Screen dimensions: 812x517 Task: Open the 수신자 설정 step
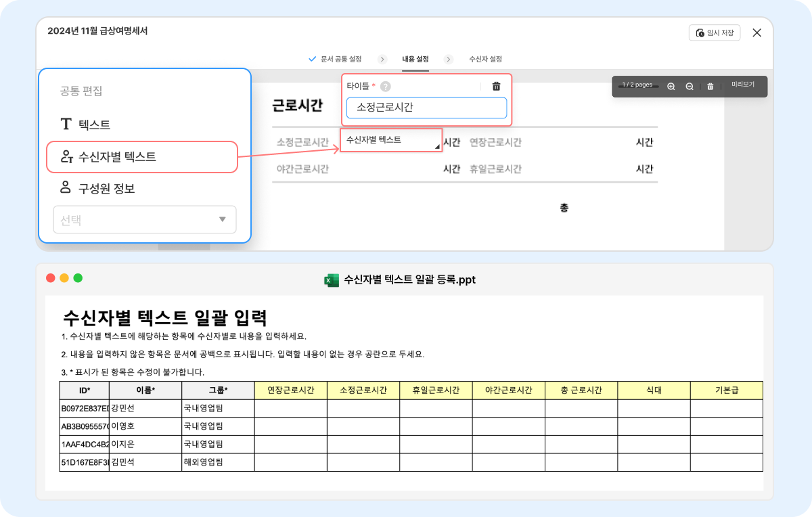click(x=485, y=59)
